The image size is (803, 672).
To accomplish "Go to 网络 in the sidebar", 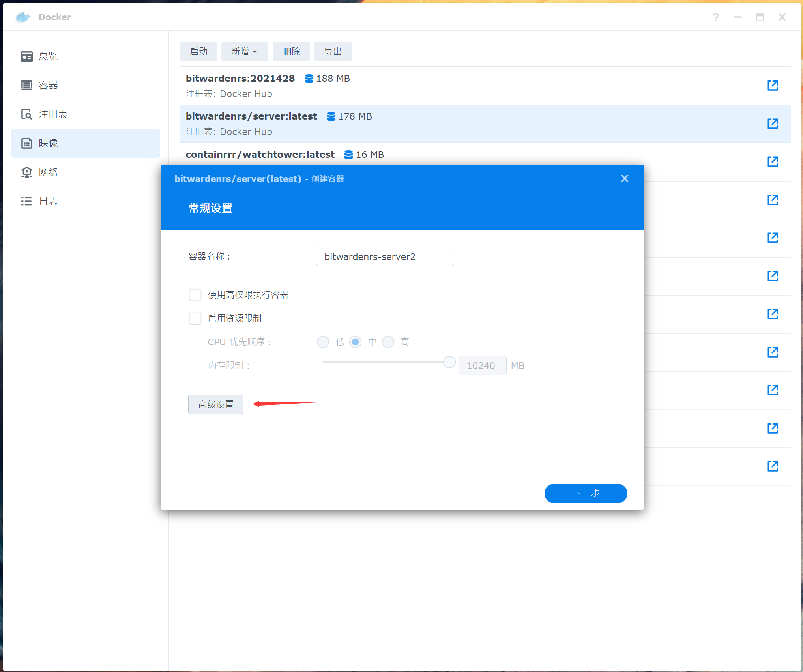I will (86, 172).
